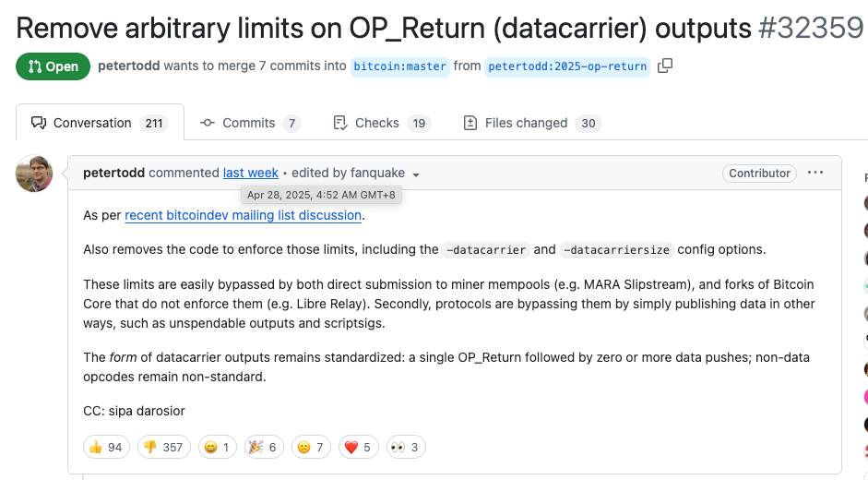This screenshot has height=480, width=868.
Task: Open the Files changed tab
Action: (x=531, y=123)
